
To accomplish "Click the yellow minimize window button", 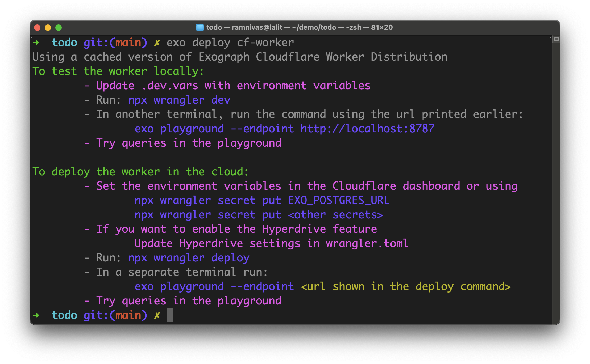I will click(48, 28).
